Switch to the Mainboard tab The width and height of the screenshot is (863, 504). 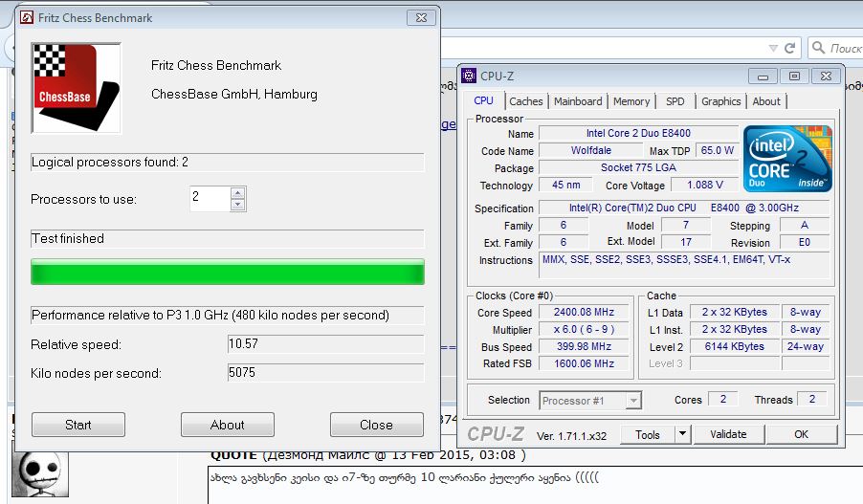(578, 101)
